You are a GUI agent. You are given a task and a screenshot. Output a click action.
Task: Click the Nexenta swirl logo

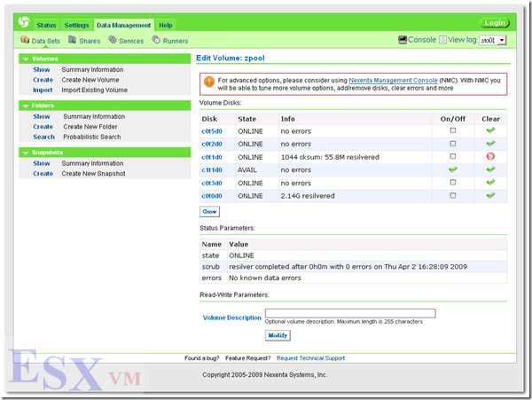click(24, 21)
